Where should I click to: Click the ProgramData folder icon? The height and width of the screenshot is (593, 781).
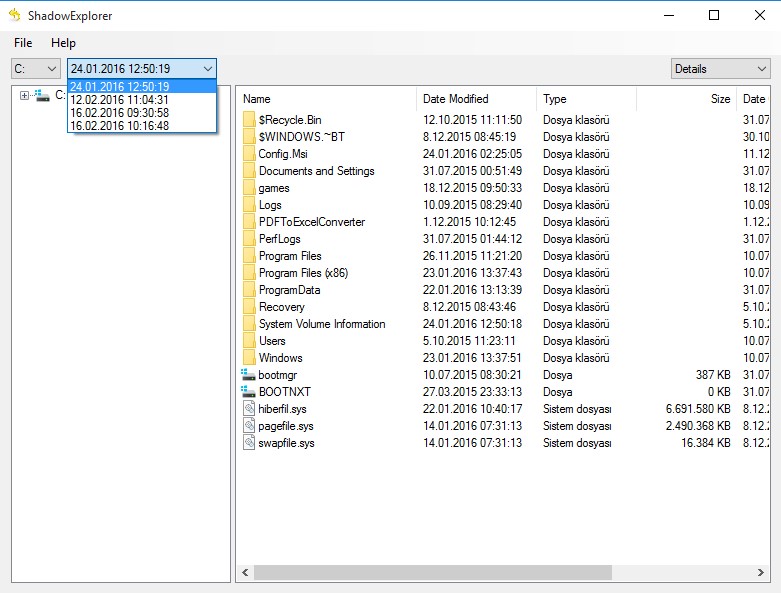pyautogui.click(x=249, y=290)
